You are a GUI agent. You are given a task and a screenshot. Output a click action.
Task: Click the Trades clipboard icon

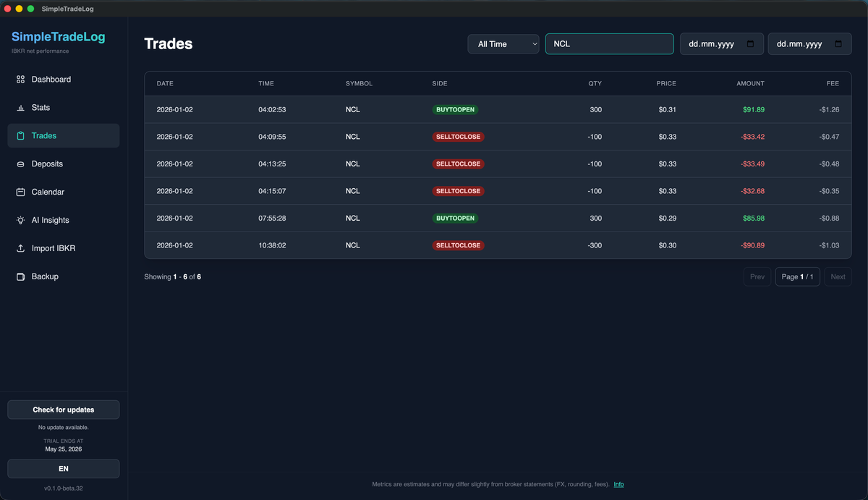20,136
